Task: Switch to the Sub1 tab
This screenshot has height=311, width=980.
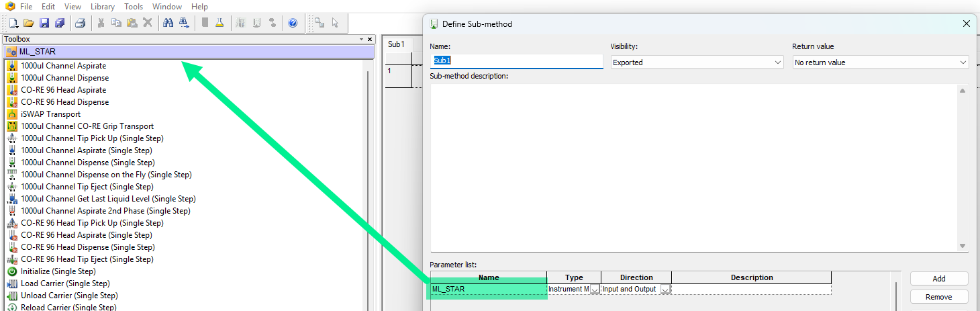Action: [397, 44]
